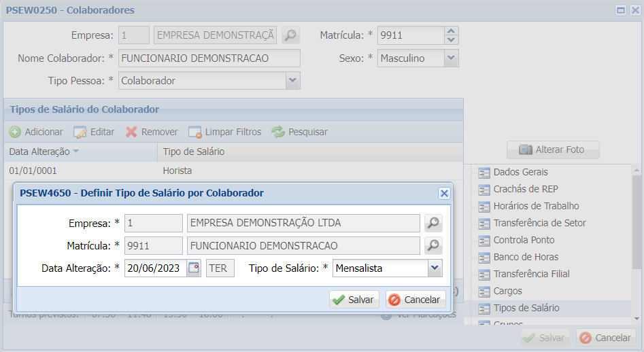Screen dimensions: 644x352
Task: Click the EMPRESA DEMONSTRAÇÃO LTDA field
Action: [303, 223]
